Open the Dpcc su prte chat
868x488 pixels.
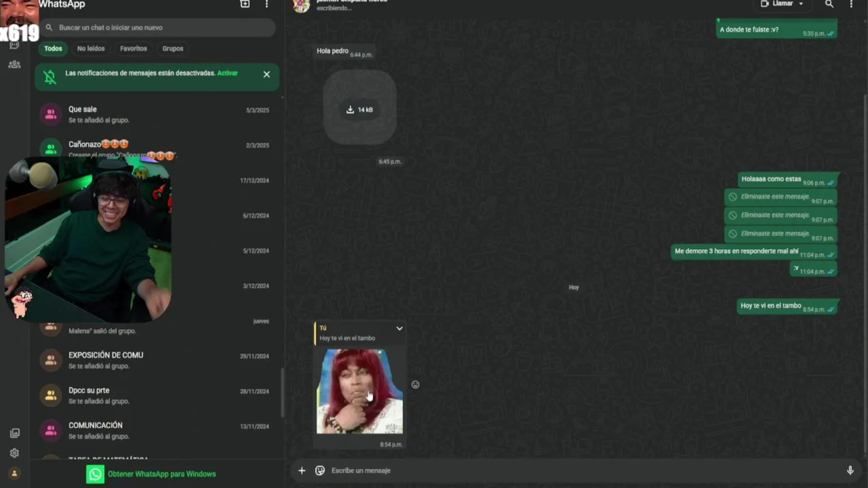pos(157,395)
